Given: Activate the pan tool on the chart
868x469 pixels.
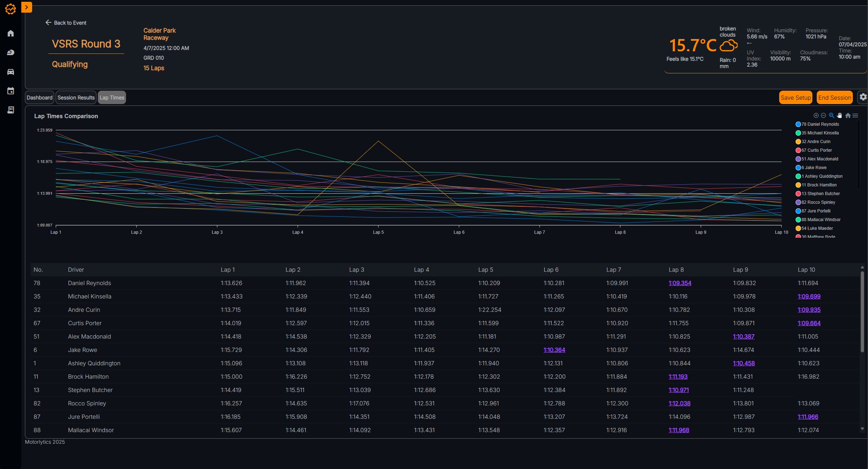Looking at the screenshot, I should pyautogui.click(x=839, y=115).
